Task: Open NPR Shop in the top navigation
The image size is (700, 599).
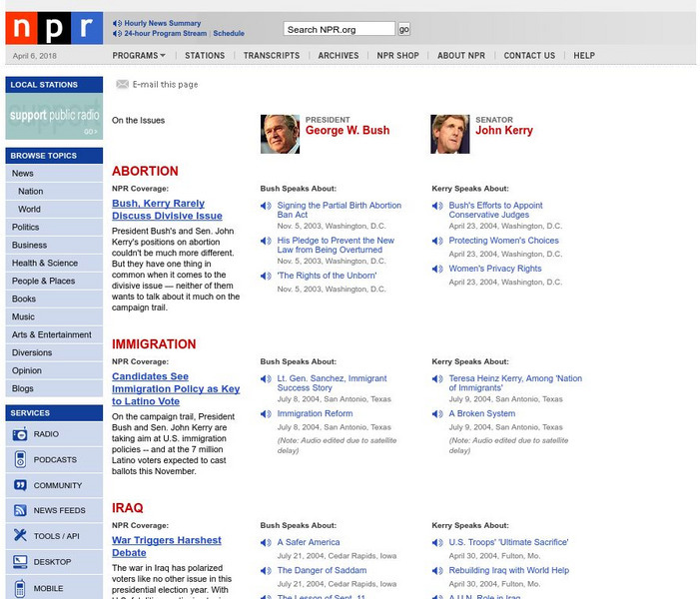Action: (x=397, y=55)
